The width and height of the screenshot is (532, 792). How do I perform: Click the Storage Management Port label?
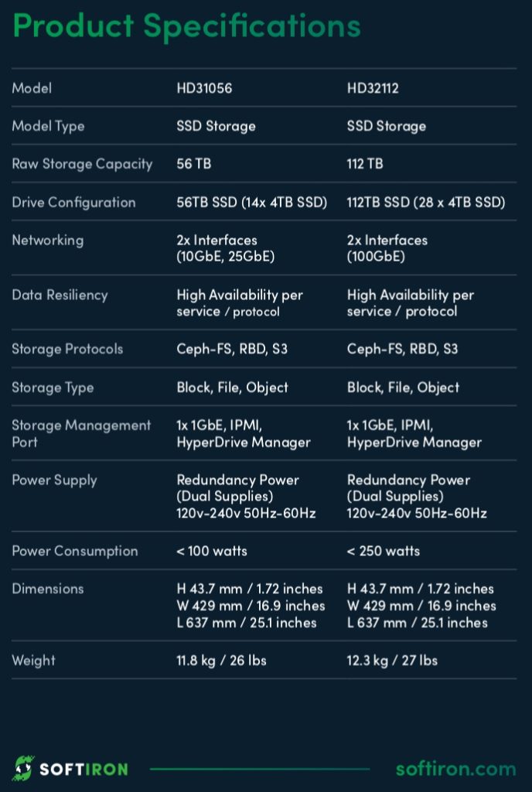pos(81,433)
